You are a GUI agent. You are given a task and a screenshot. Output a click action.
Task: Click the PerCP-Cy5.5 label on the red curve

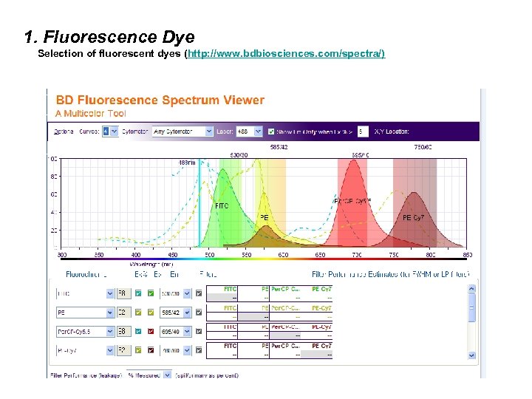click(352, 201)
